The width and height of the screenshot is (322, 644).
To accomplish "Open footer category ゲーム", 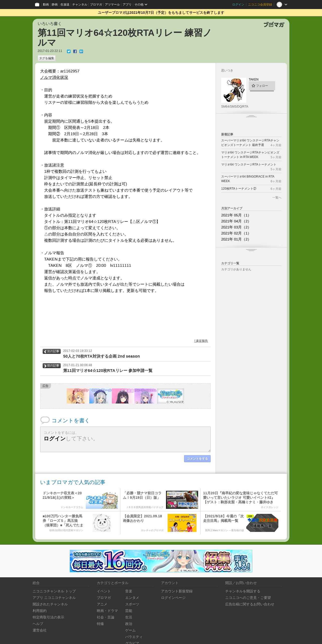I will (x=130, y=630).
